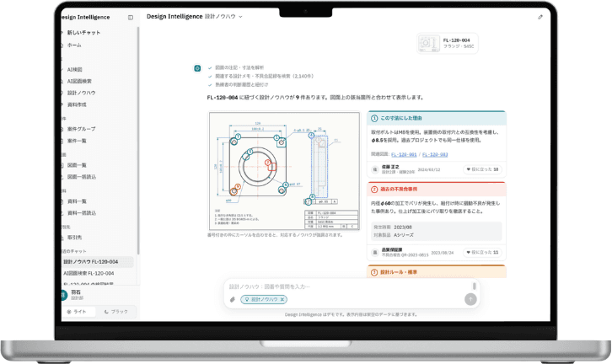Click the 羽石 設計部 user profile name

tap(77, 295)
